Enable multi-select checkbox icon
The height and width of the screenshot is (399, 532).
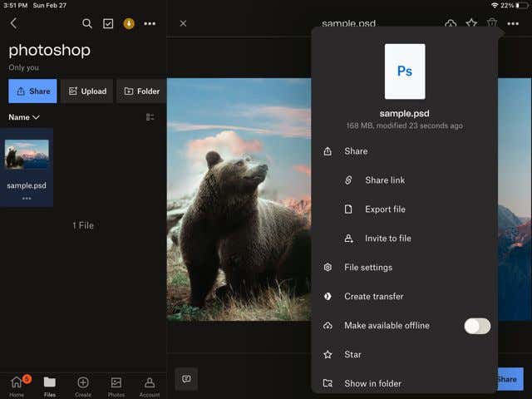tap(108, 23)
